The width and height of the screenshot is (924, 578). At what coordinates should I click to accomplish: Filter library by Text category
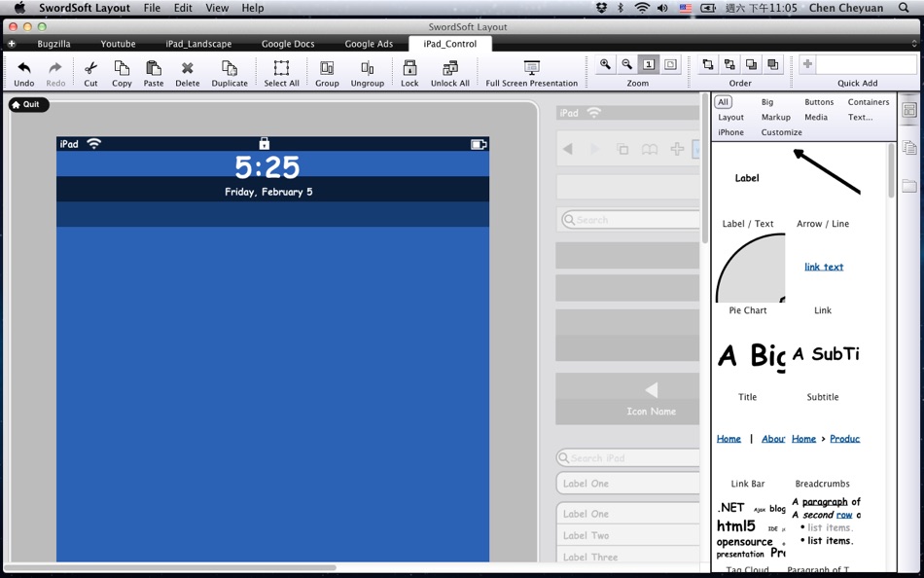pyautogui.click(x=861, y=118)
